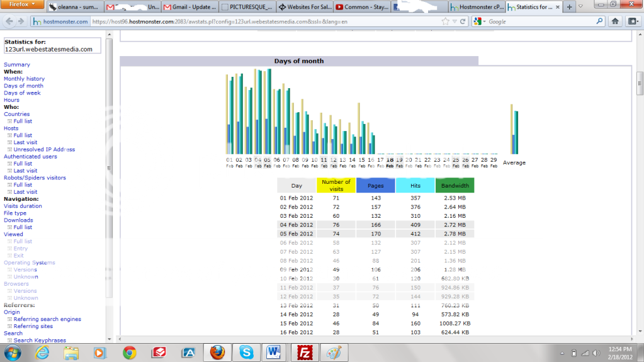Open FileZilla from the taskbar
Screen dimensions: 644x362
(x=305, y=353)
